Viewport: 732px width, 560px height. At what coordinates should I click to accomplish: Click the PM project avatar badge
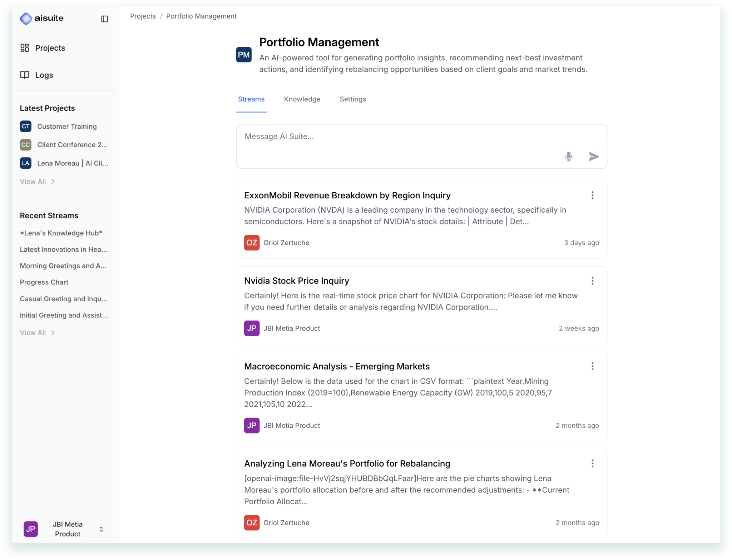pyautogui.click(x=244, y=55)
